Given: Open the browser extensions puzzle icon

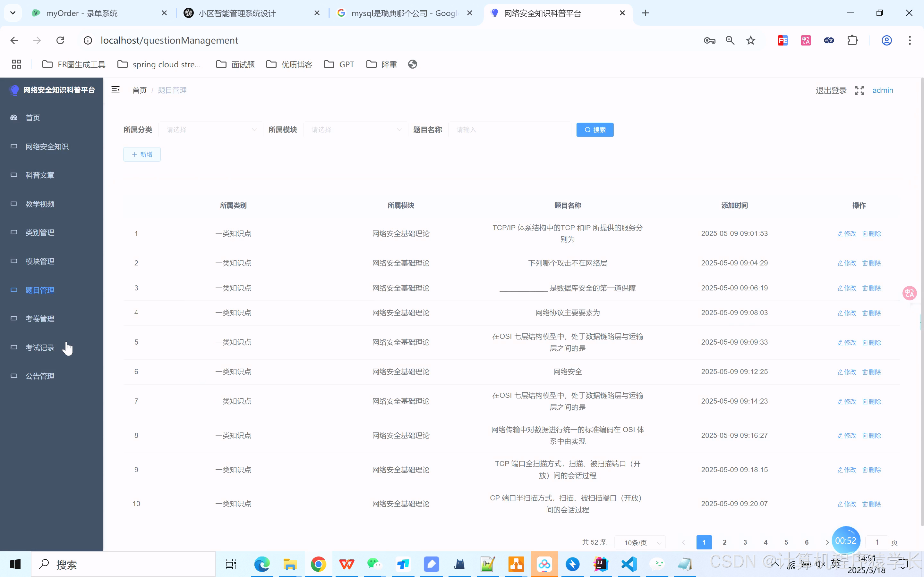Looking at the screenshot, I should tap(852, 40).
